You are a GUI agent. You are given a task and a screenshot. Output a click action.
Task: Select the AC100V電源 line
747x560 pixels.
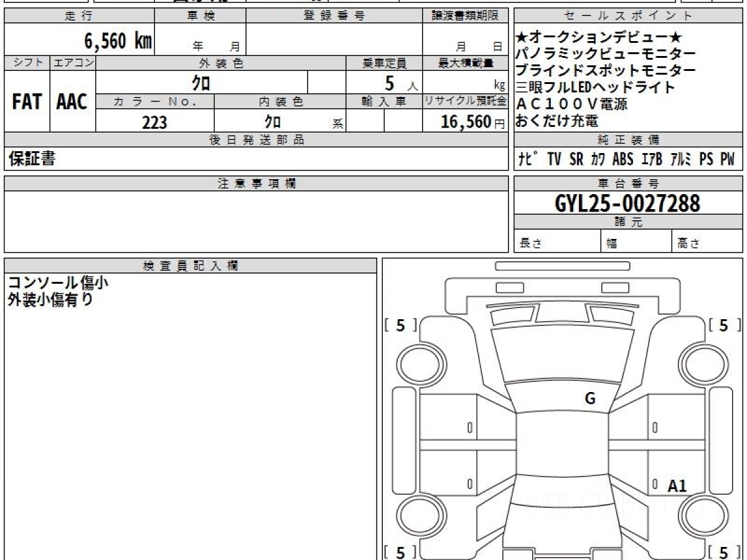pos(571,105)
